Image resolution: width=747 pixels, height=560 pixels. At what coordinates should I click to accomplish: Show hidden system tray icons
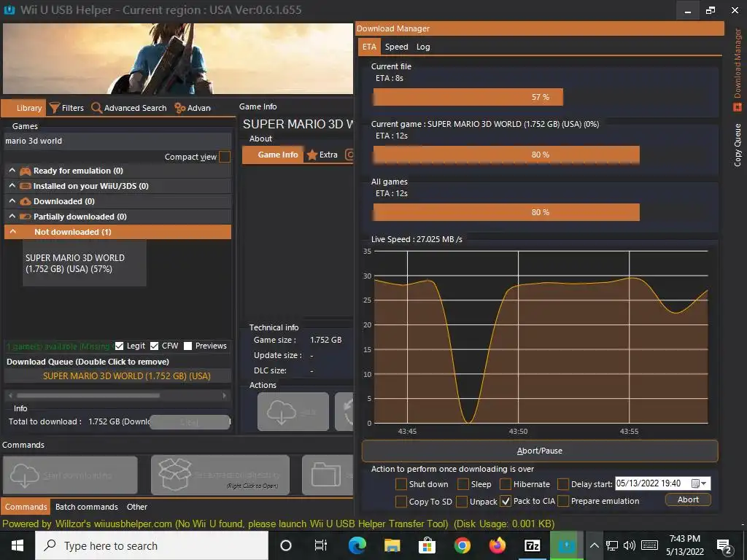594,545
